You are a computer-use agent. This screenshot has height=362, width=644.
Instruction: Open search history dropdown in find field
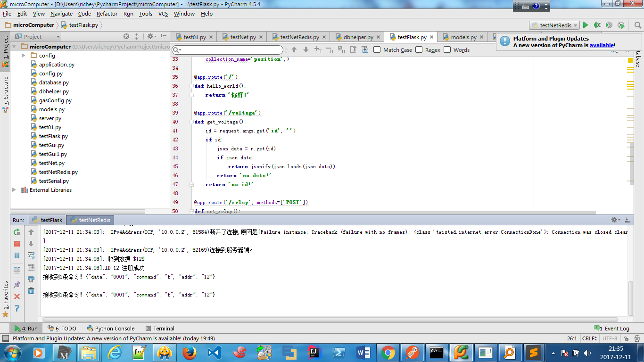click(x=177, y=50)
